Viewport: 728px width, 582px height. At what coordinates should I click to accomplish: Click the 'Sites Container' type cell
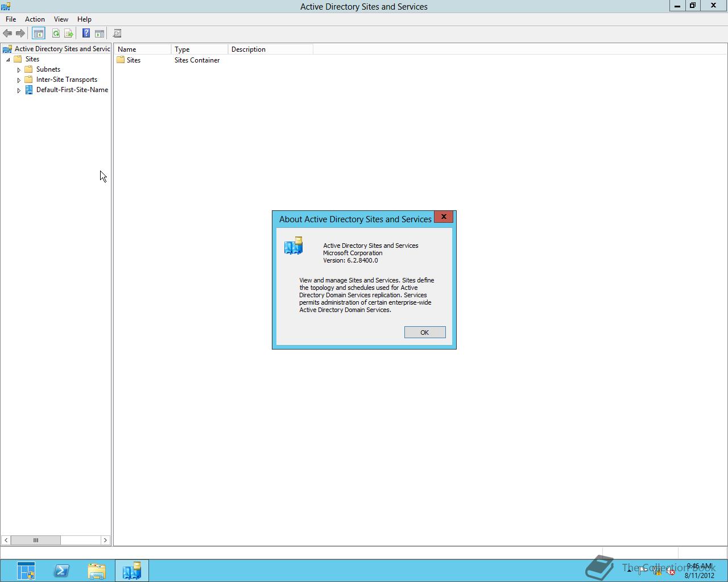(197, 60)
